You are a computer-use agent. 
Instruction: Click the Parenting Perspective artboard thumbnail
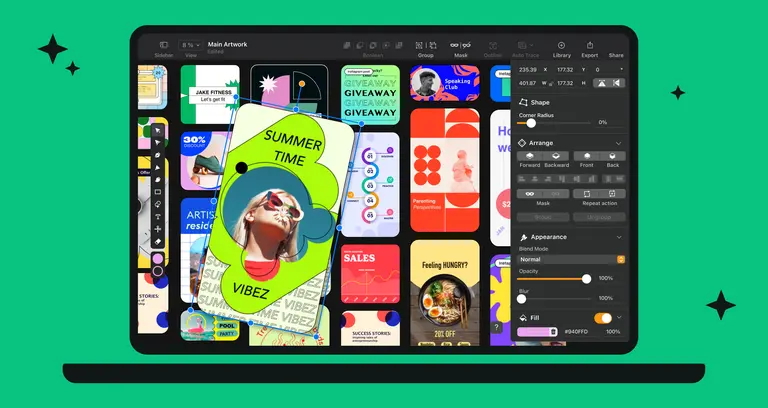pos(445,170)
